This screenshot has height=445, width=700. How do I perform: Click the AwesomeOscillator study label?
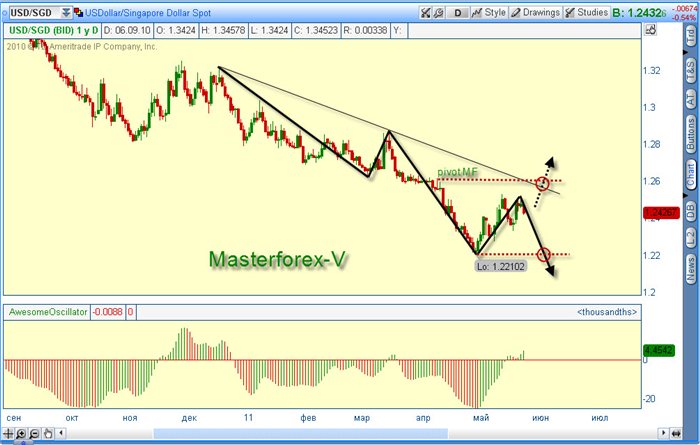click(x=48, y=312)
